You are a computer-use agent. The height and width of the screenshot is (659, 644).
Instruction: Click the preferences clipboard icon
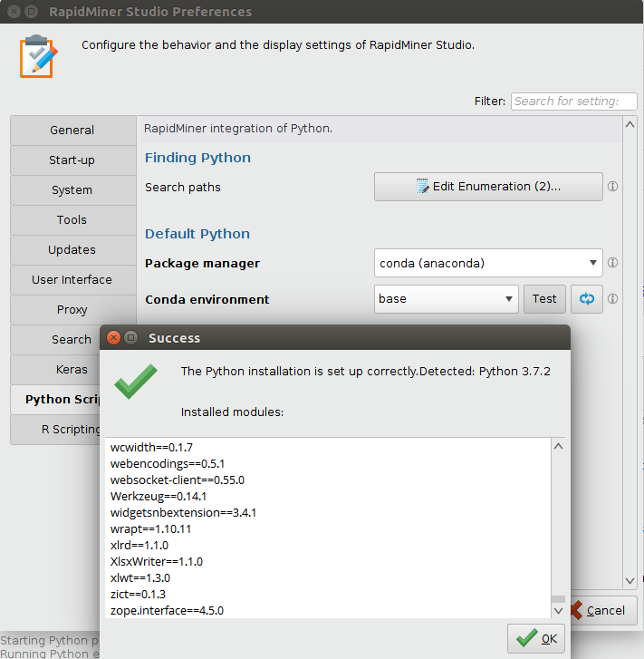click(37, 55)
